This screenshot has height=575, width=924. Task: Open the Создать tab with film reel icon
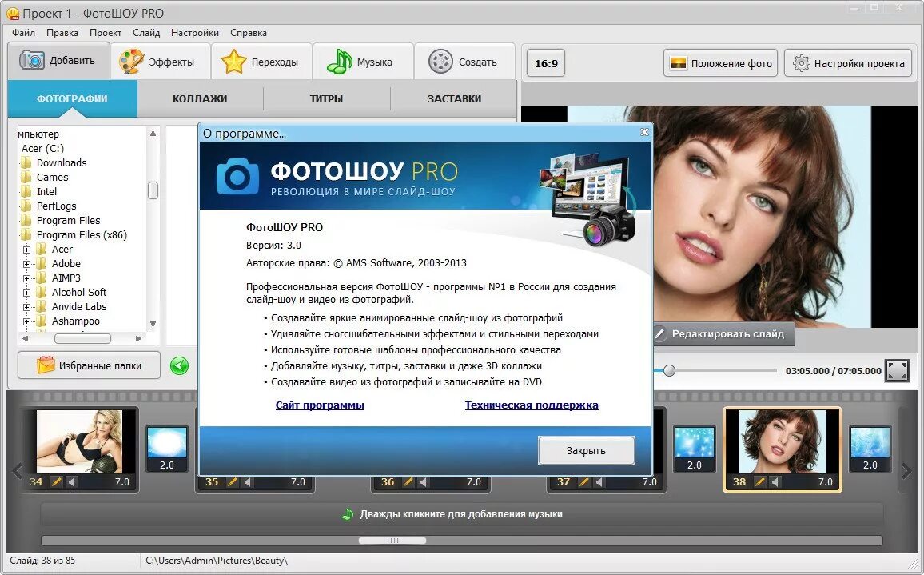pyautogui.click(x=464, y=62)
